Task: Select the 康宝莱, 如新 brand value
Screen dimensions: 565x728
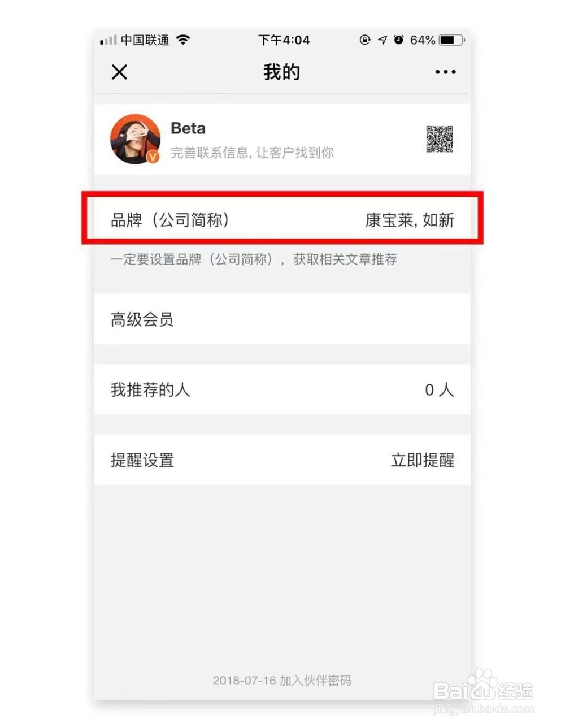Action: point(410,220)
